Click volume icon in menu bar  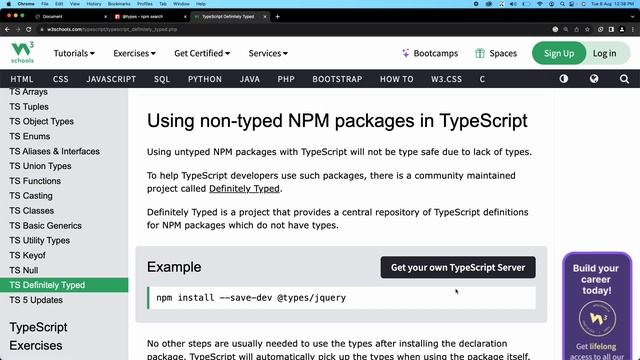[513, 4]
